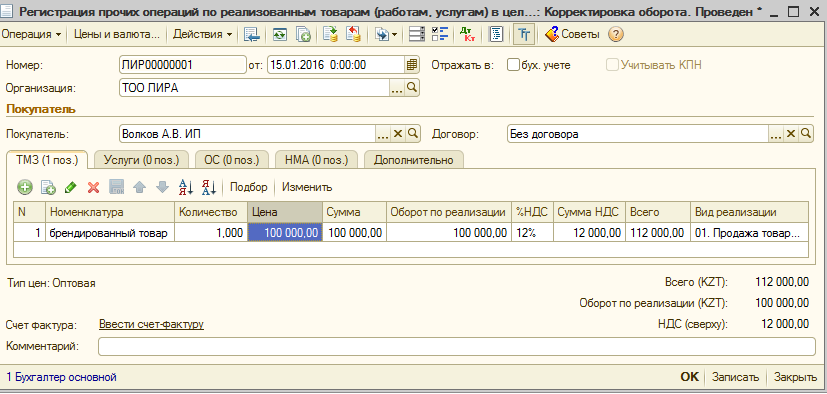Edit the row with pencil icon
The height and width of the screenshot is (394, 827).
tap(71, 187)
